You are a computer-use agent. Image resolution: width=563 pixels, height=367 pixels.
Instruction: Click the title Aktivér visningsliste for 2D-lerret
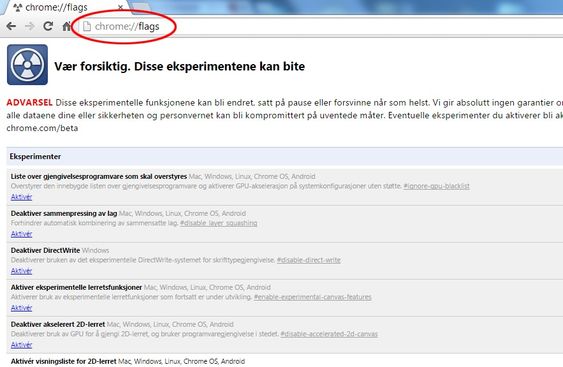pyautogui.click(x=64, y=361)
